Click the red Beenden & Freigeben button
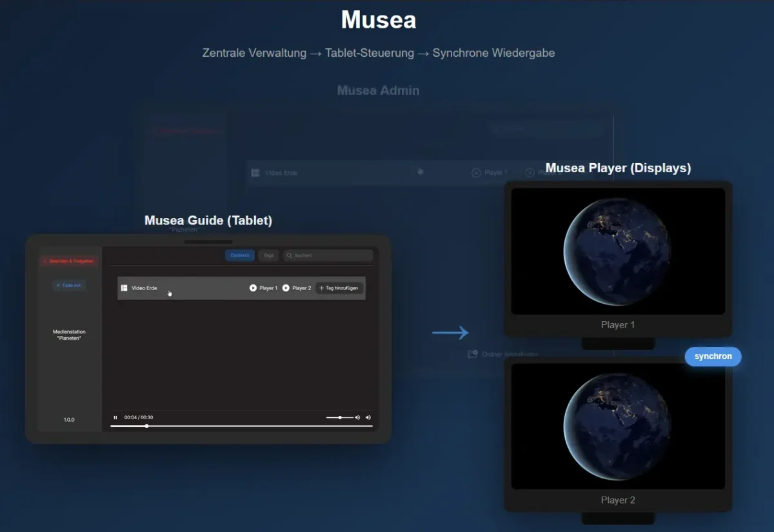The image size is (774, 532). pos(69,261)
